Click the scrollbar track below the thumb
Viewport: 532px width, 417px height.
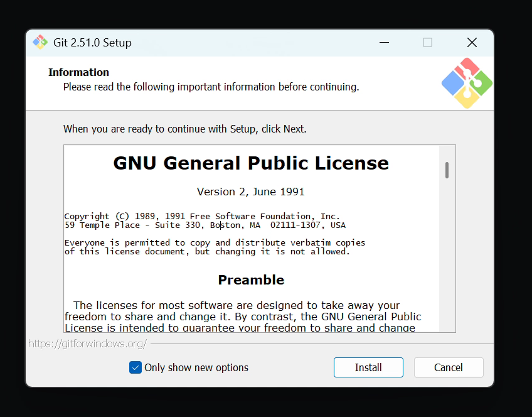tap(447, 264)
